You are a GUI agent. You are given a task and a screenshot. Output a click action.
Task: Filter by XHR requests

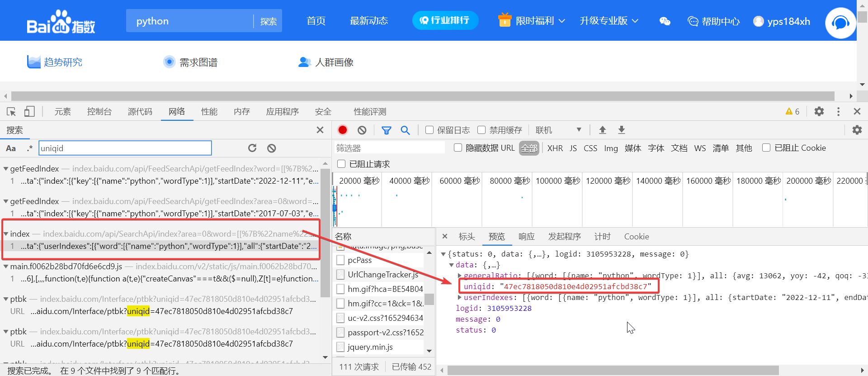[555, 148]
